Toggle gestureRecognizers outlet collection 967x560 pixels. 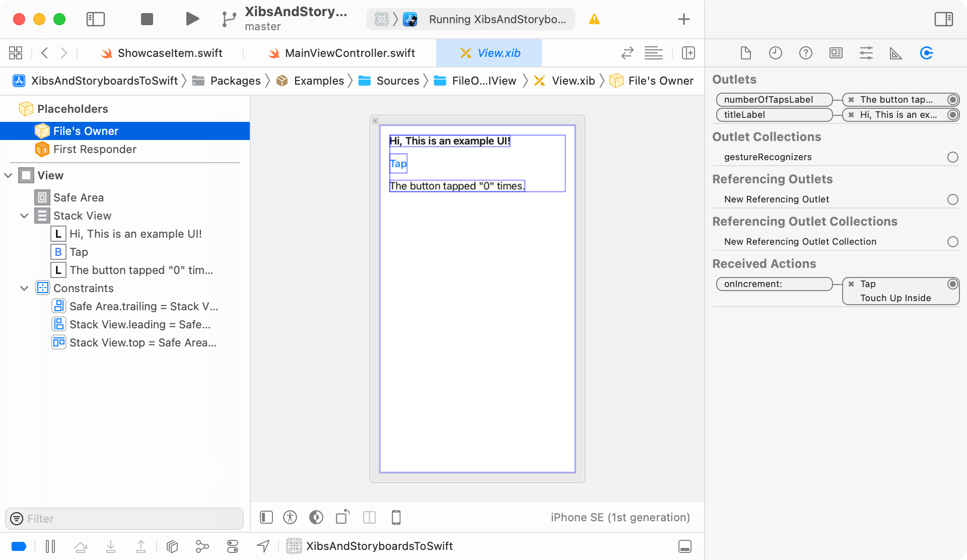point(952,157)
